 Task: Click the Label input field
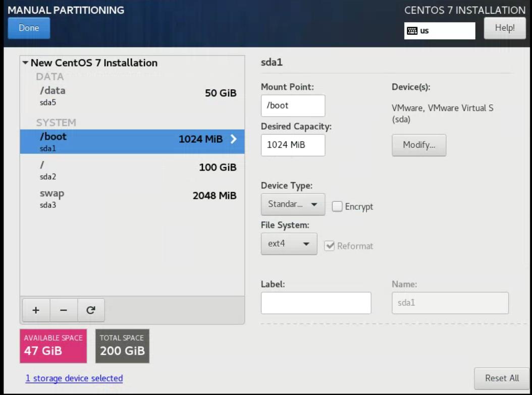pyautogui.click(x=316, y=303)
